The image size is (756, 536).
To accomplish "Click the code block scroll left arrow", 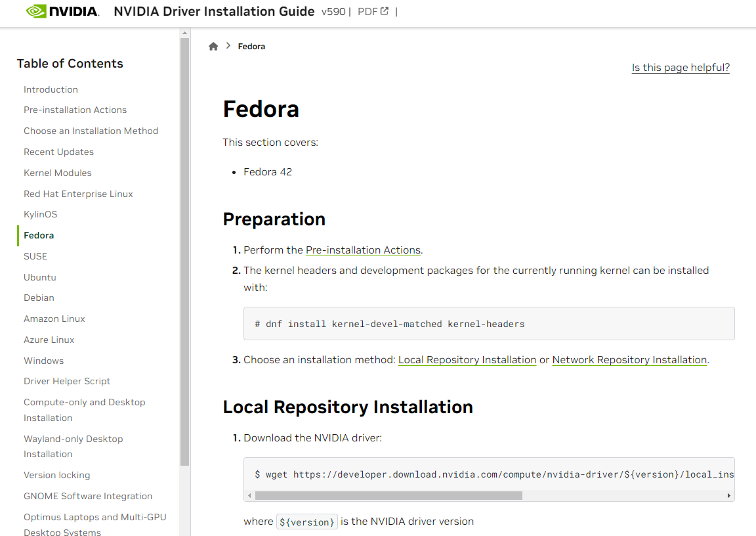I will (249, 495).
